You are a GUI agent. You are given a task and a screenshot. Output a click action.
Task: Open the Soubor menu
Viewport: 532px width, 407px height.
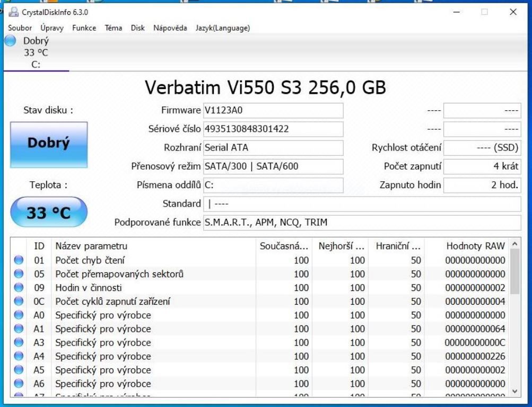tap(20, 28)
